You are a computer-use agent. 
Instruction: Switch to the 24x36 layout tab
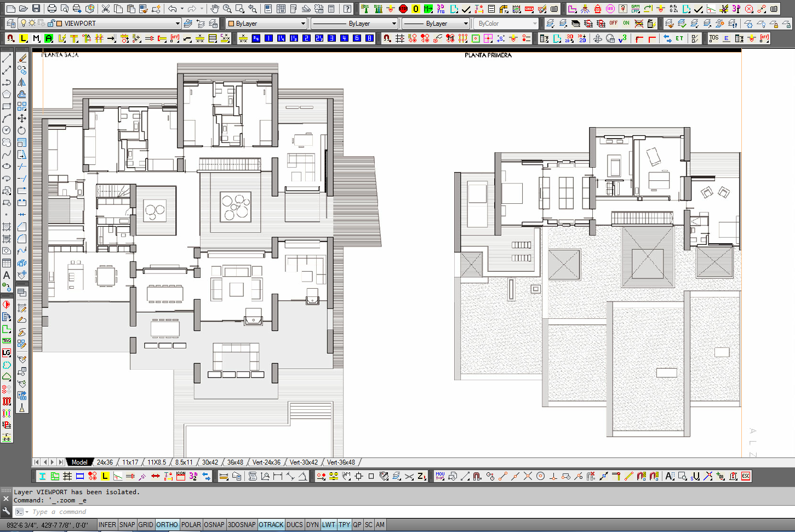105,462
